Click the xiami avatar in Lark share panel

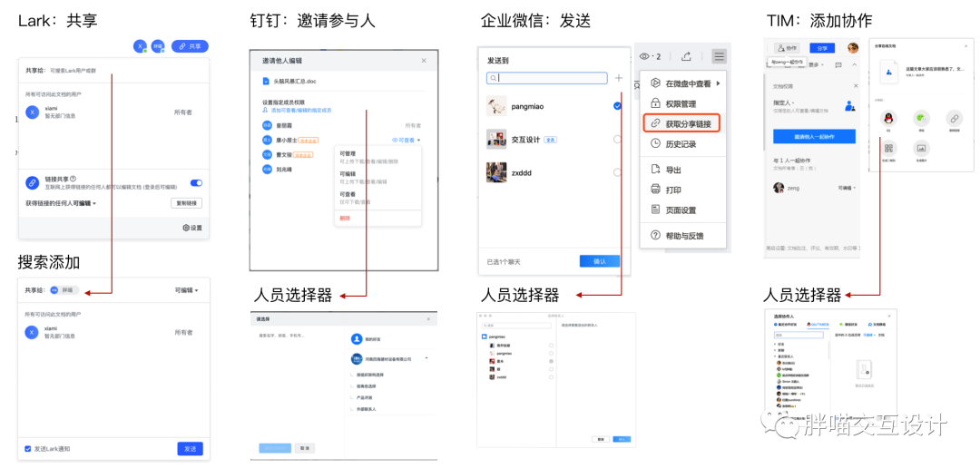(31, 112)
